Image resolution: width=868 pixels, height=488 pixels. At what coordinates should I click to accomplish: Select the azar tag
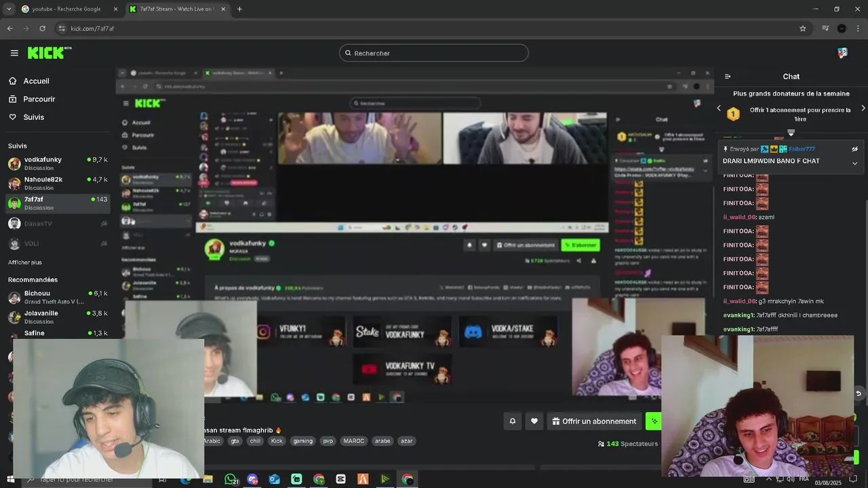pos(407,441)
